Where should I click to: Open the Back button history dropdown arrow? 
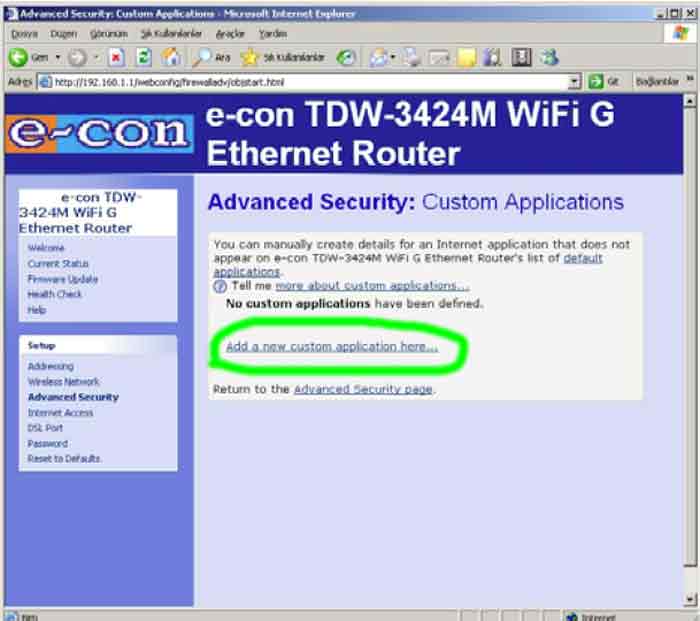[x=58, y=57]
